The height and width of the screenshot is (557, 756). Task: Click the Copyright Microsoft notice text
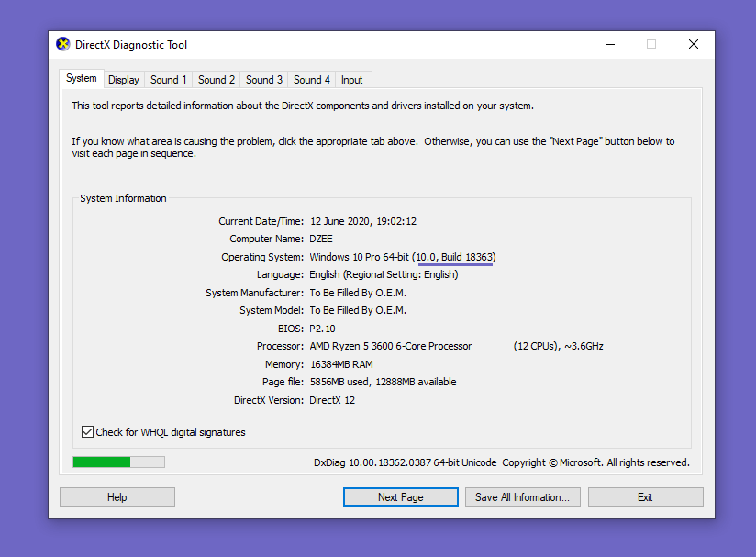pos(596,462)
